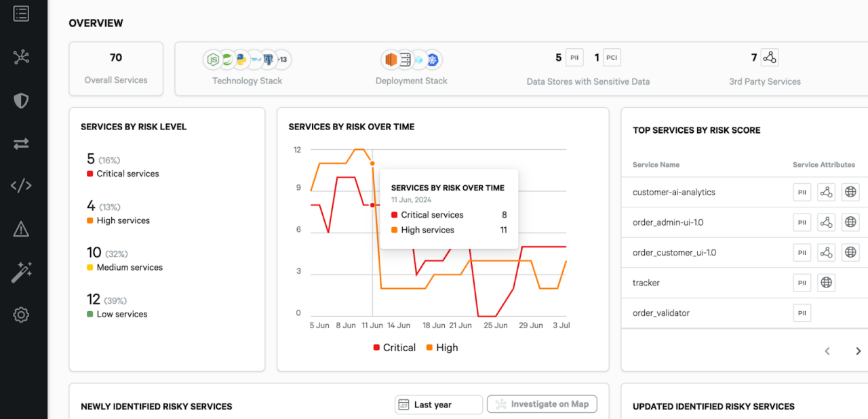Click Medium services count
The height and width of the screenshot is (419, 868).
pyautogui.click(x=94, y=253)
